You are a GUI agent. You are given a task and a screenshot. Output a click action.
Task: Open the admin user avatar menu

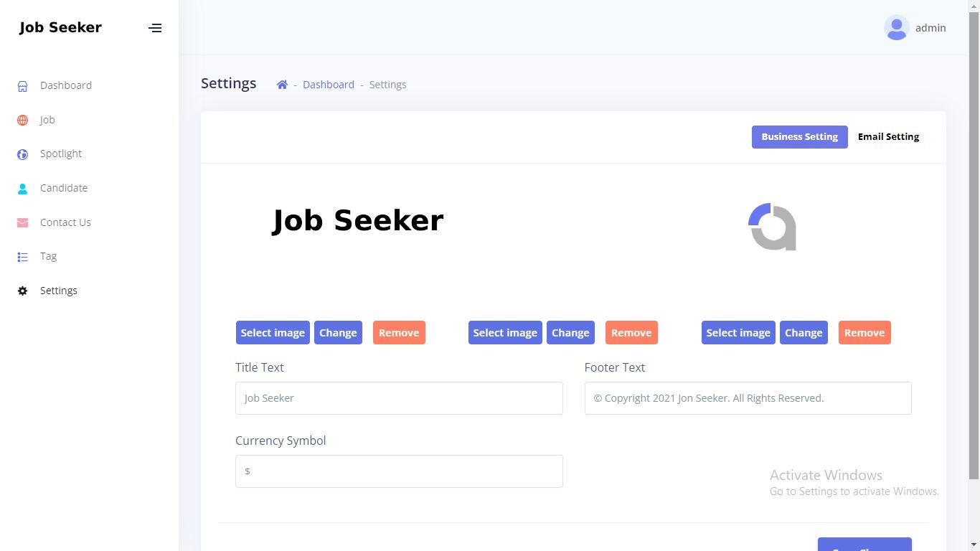pos(896,28)
